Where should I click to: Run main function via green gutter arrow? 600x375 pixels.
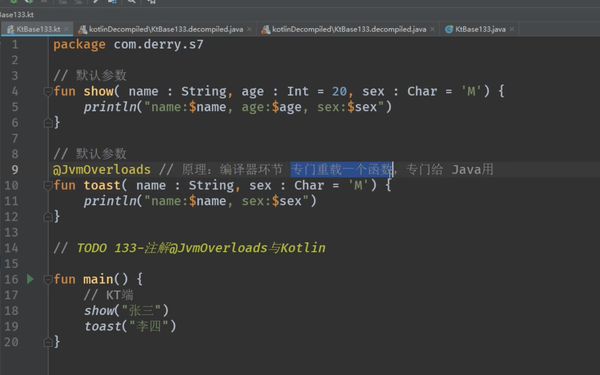[x=30, y=279]
